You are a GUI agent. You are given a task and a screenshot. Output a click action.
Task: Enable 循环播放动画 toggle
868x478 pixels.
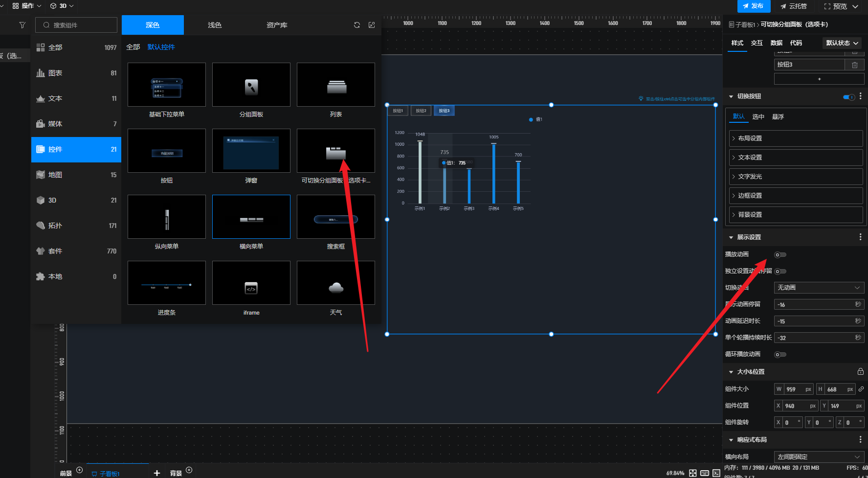pyautogui.click(x=780, y=355)
